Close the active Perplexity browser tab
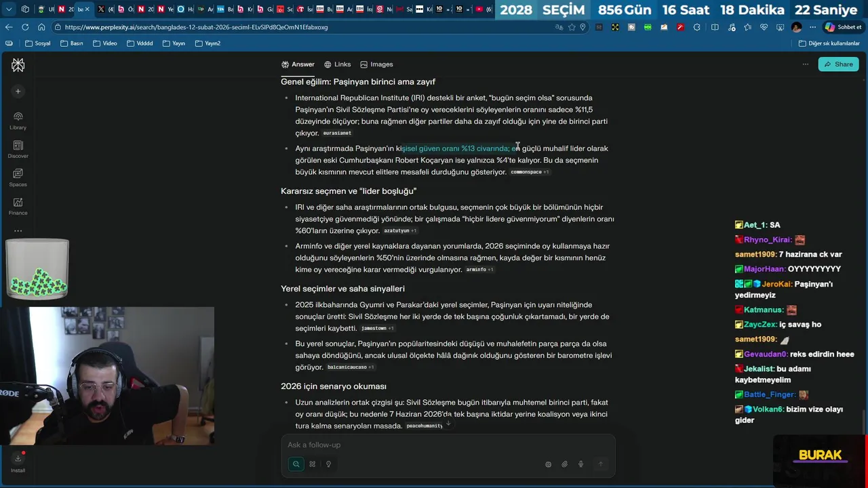868x488 pixels. click(x=87, y=9)
